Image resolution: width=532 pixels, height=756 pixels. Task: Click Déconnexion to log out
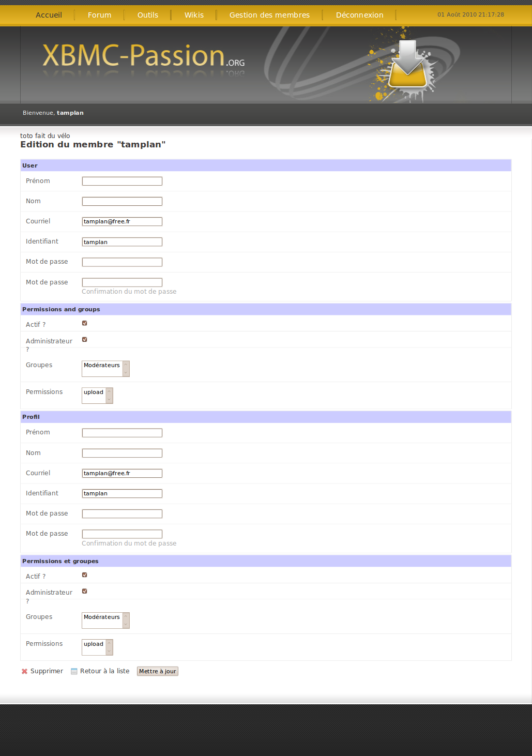[x=359, y=15]
